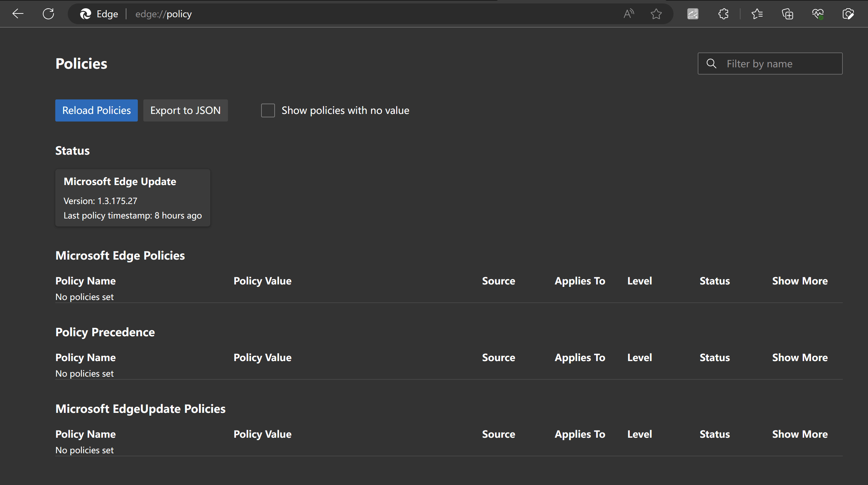This screenshot has height=485, width=868.
Task: Click Source header in Policy Precedence
Action: 498,358
